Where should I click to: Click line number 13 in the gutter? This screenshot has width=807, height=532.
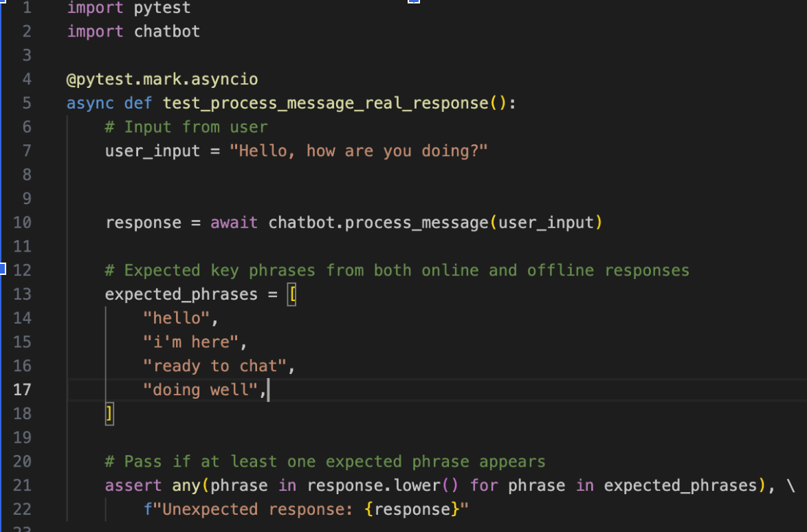(x=23, y=294)
